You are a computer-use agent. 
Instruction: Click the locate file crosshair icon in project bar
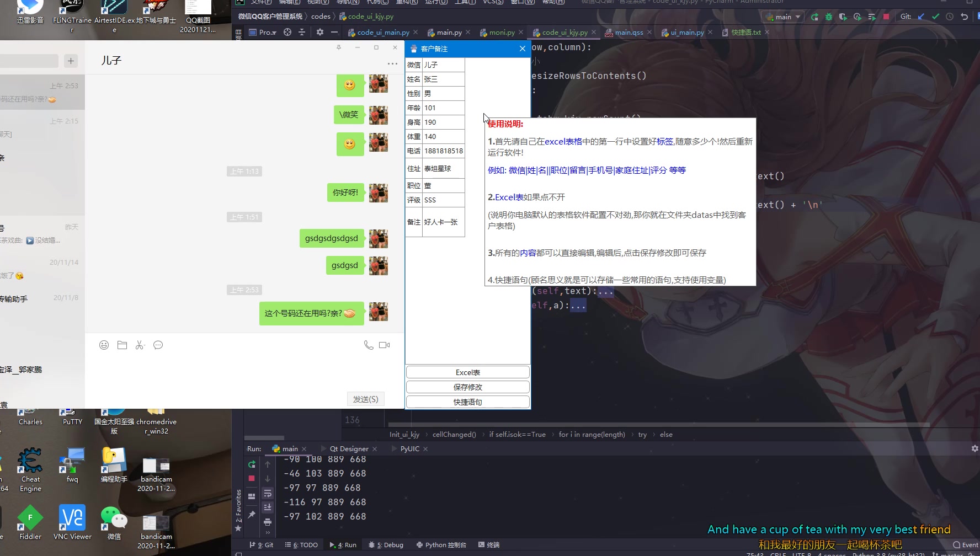tap(287, 33)
